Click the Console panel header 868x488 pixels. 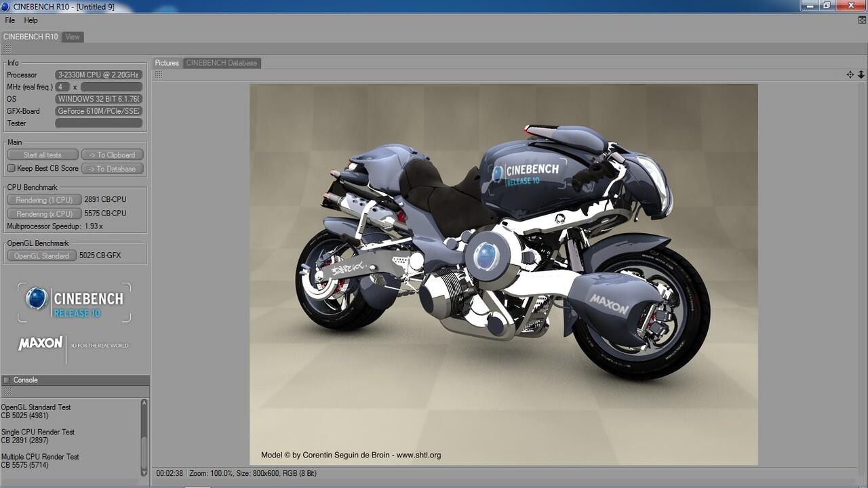coord(75,380)
